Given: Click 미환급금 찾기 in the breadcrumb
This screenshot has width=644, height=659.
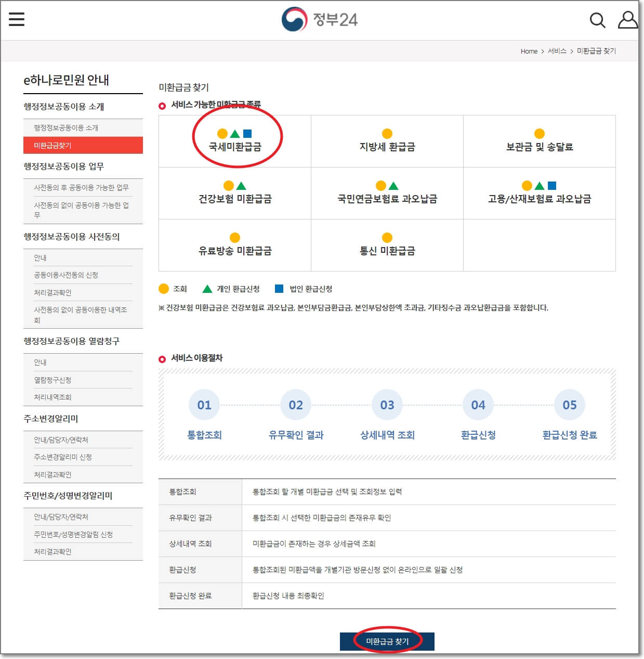Looking at the screenshot, I should click(x=596, y=51).
